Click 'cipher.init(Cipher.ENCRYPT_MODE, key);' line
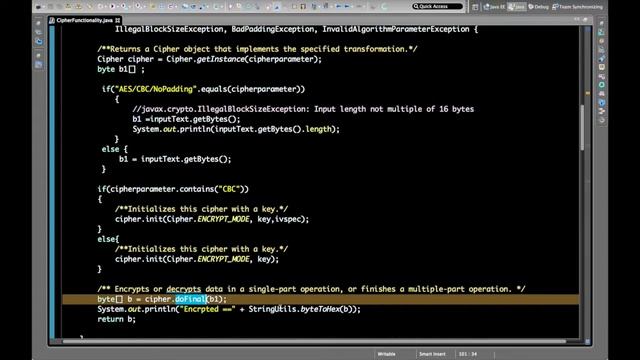 coord(197,259)
